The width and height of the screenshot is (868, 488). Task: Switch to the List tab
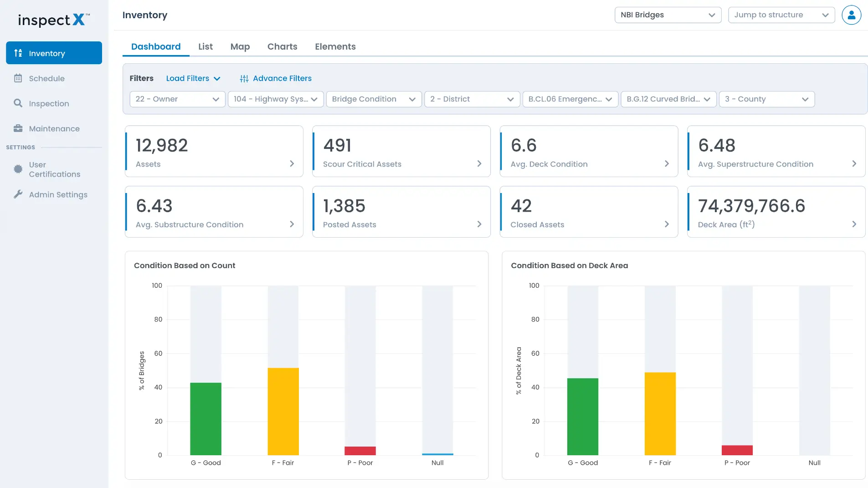205,46
